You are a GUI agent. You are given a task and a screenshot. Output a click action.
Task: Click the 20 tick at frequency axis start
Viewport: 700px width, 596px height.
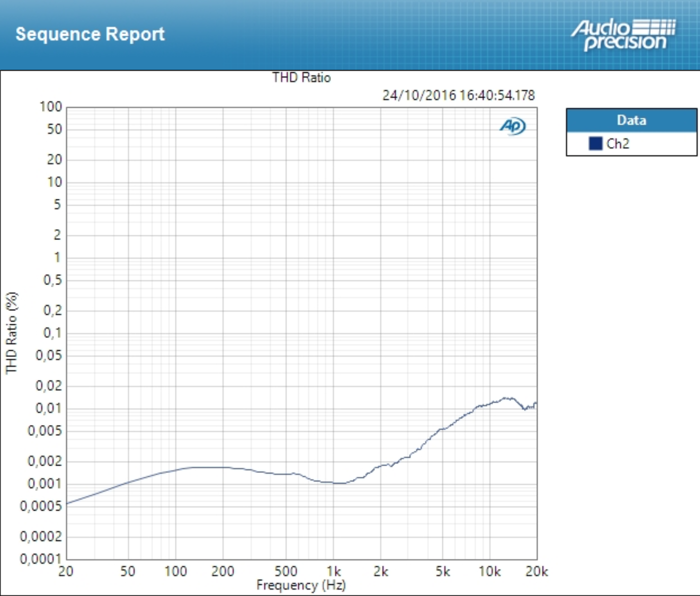(x=66, y=571)
